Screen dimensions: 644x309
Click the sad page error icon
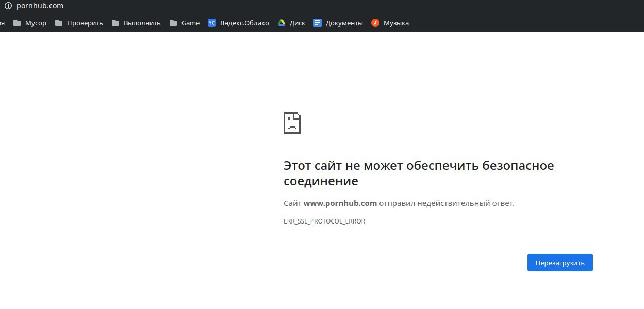coord(292,123)
